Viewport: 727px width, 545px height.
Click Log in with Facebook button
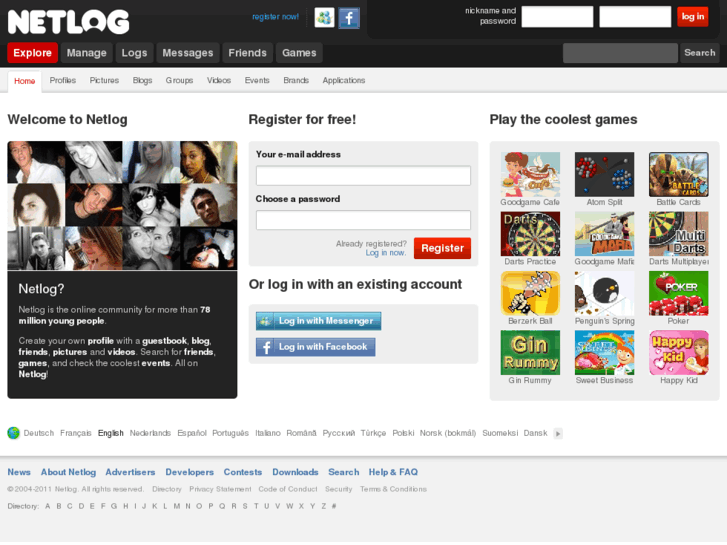click(x=316, y=347)
